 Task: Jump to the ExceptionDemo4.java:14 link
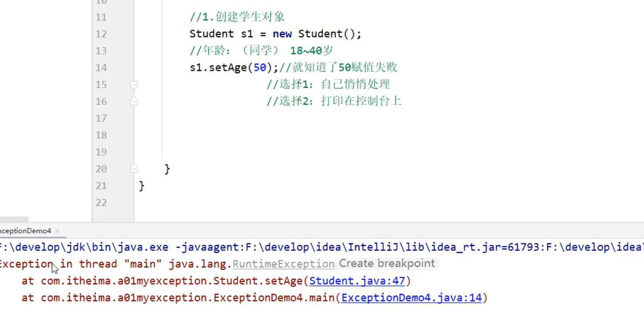click(x=412, y=298)
